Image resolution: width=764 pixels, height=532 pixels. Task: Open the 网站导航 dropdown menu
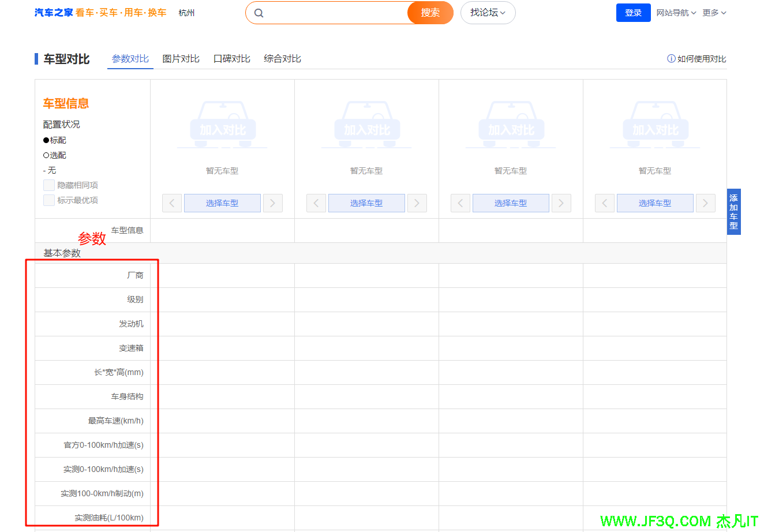(676, 13)
